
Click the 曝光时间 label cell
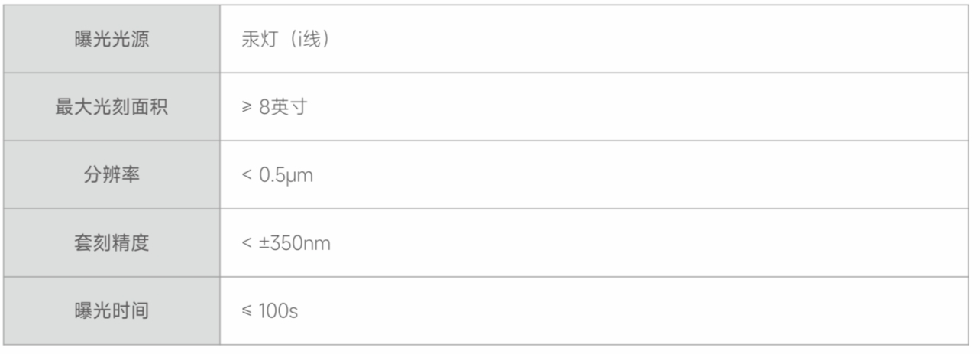(x=112, y=311)
